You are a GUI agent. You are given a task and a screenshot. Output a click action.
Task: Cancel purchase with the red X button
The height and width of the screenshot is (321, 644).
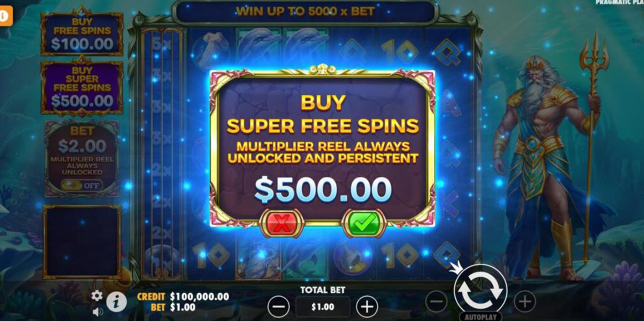(x=282, y=223)
